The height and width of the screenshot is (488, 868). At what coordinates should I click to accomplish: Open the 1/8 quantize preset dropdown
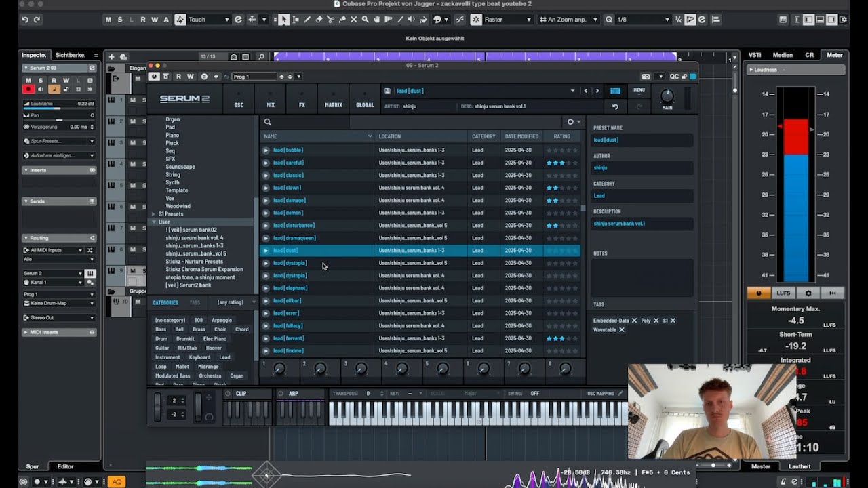click(642, 20)
